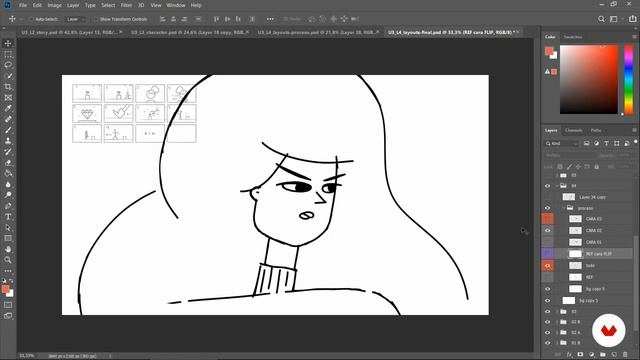
Task: Select the Zoom tool
Action: pos(8,260)
